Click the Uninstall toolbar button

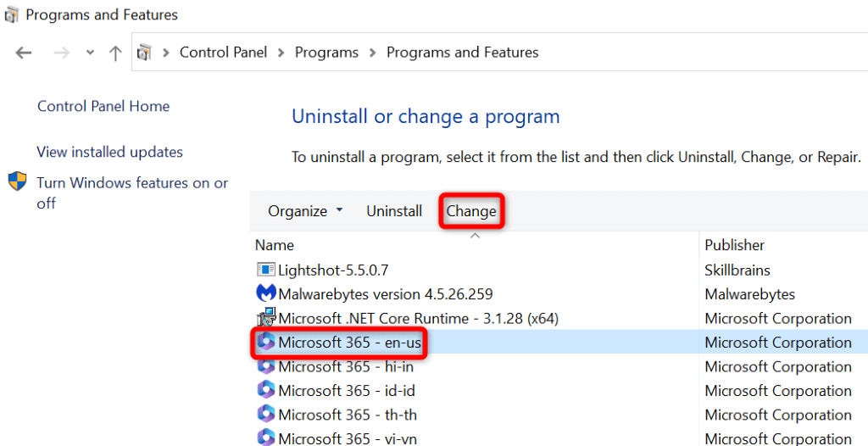tap(394, 211)
